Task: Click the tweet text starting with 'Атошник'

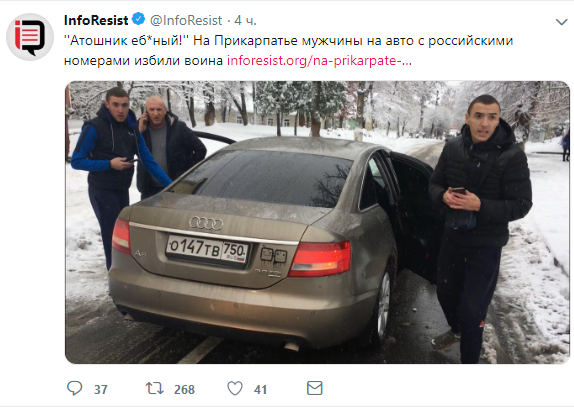Action: [x=288, y=40]
